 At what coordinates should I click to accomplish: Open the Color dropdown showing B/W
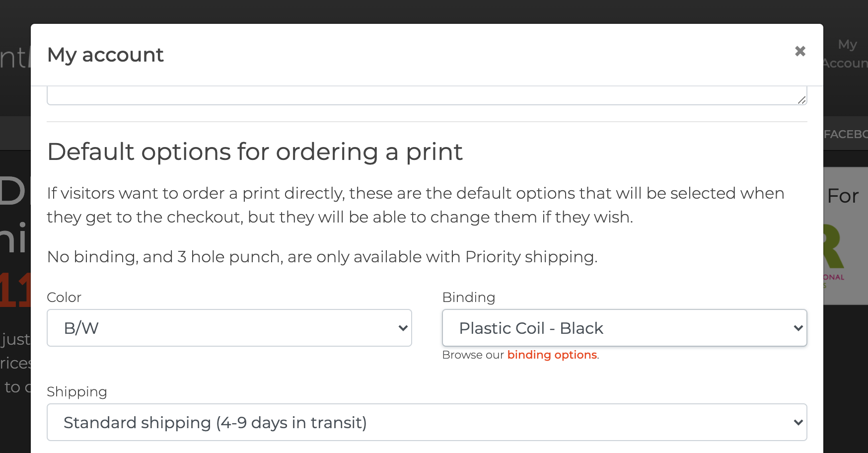pyautogui.click(x=229, y=328)
